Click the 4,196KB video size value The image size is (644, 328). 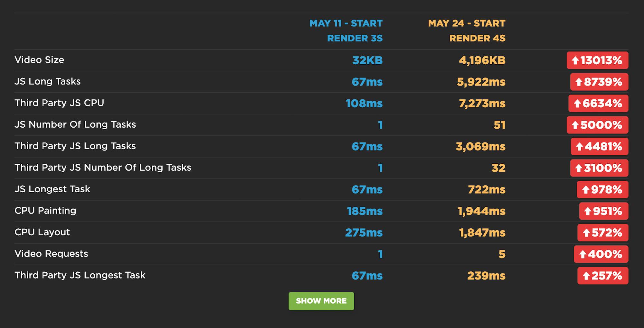[x=482, y=60]
